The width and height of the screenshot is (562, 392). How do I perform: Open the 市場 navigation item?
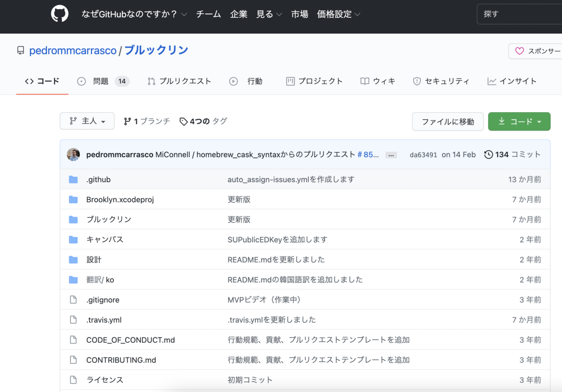[300, 14]
